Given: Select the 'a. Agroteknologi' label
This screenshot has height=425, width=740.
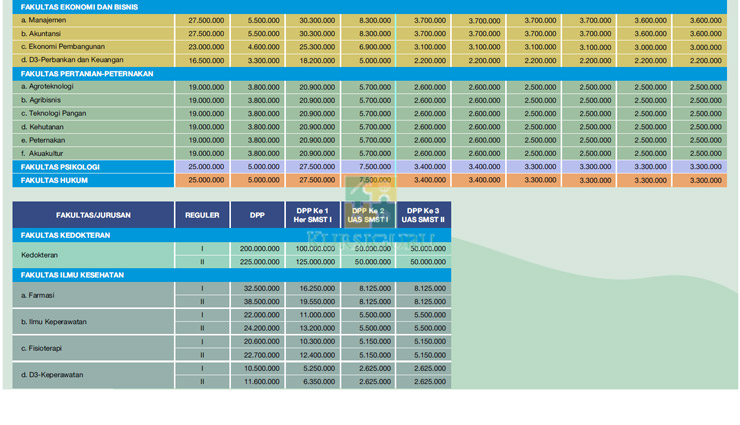Looking at the screenshot, I should point(47,86).
